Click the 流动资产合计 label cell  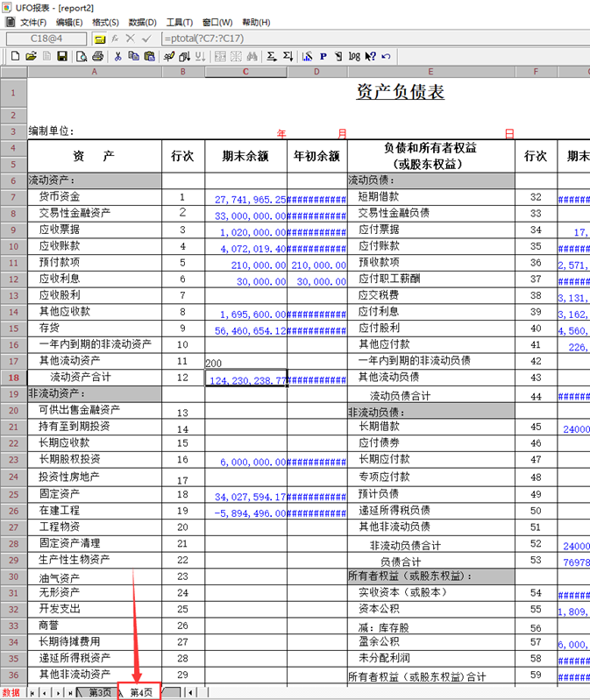[94, 378]
